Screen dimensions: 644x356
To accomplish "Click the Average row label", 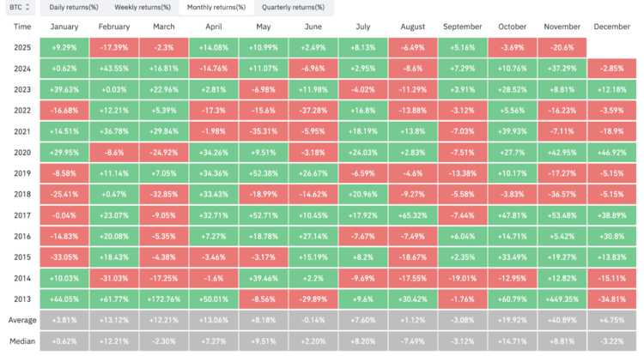I will pyautogui.click(x=22, y=320).
